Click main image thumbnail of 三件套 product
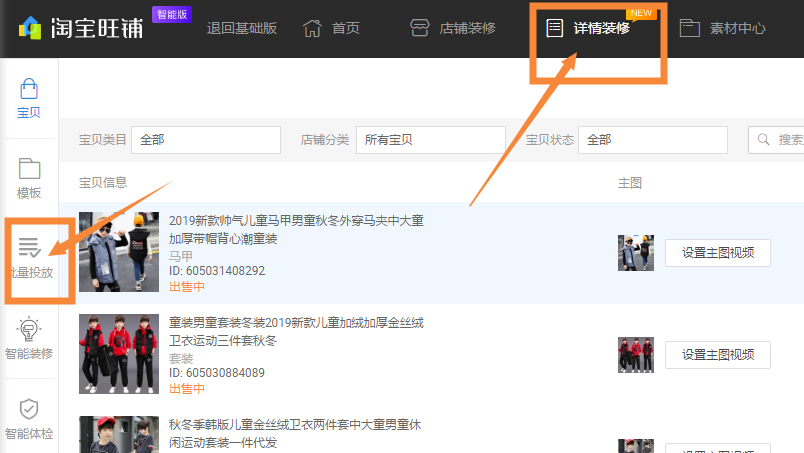Screen dimensions: 804x453 click(x=635, y=355)
